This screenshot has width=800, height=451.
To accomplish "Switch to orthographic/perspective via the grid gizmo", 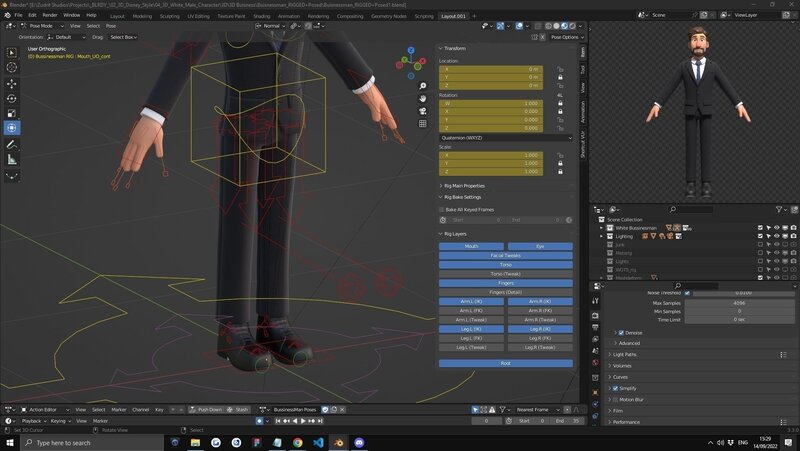I will (x=424, y=124).
